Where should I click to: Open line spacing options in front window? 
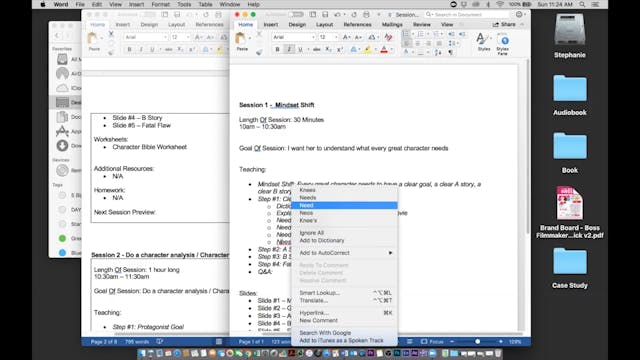(452, 43)
